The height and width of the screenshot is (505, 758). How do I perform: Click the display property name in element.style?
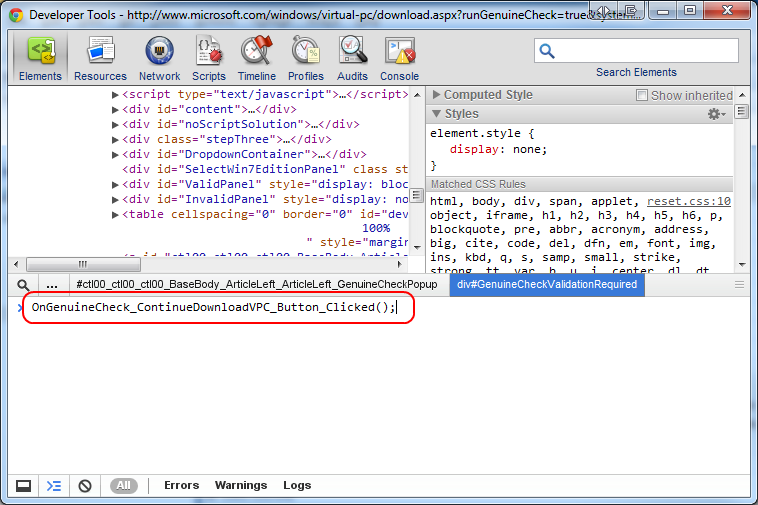[x=474, y=149]
